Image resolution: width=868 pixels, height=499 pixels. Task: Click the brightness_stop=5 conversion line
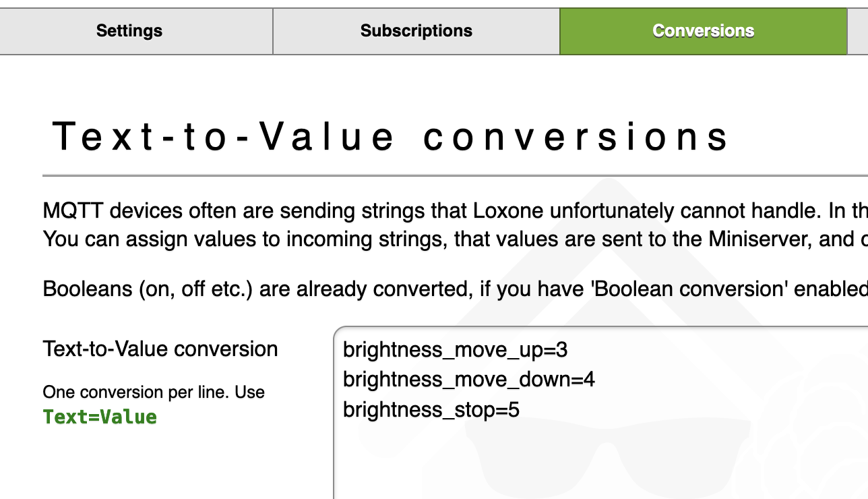click(431, 409)
